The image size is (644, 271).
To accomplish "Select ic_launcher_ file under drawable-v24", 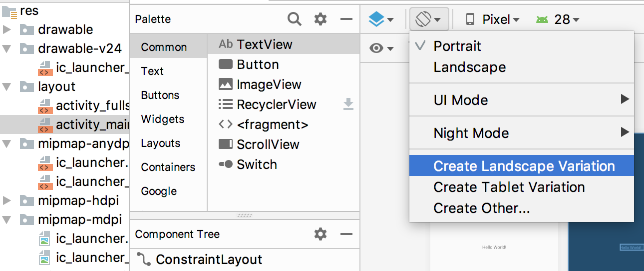I will coord(65,67).
